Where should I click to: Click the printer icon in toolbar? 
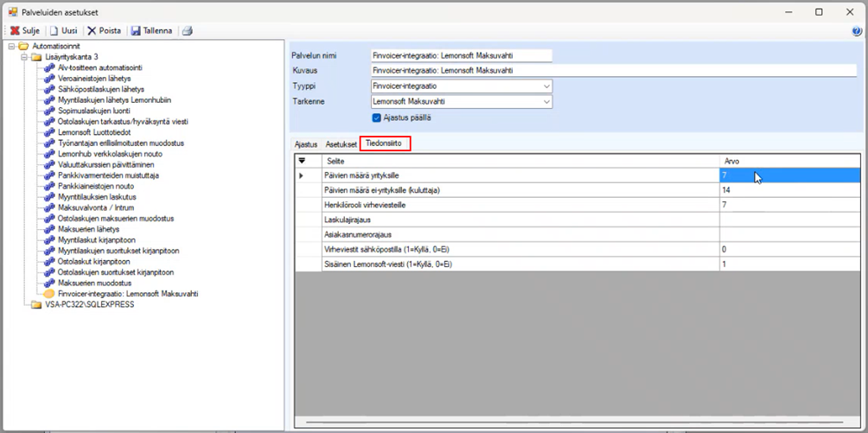click(x=187, y=30)
